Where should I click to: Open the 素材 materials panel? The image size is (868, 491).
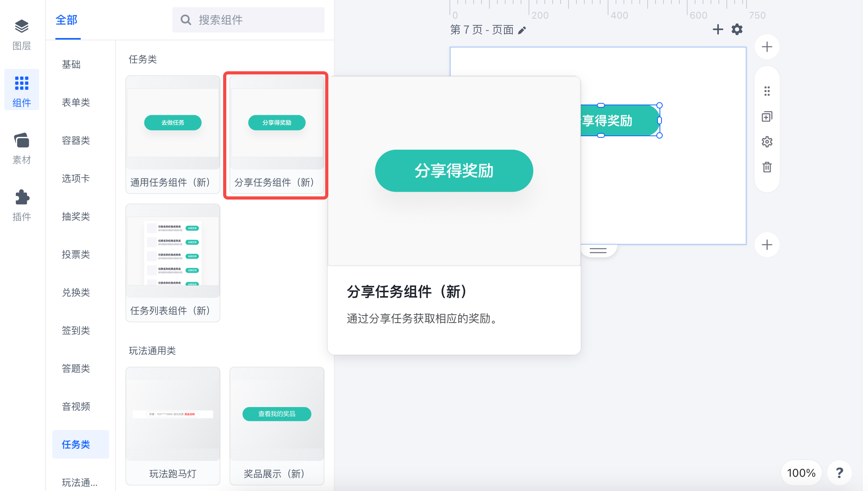point(22,148)
